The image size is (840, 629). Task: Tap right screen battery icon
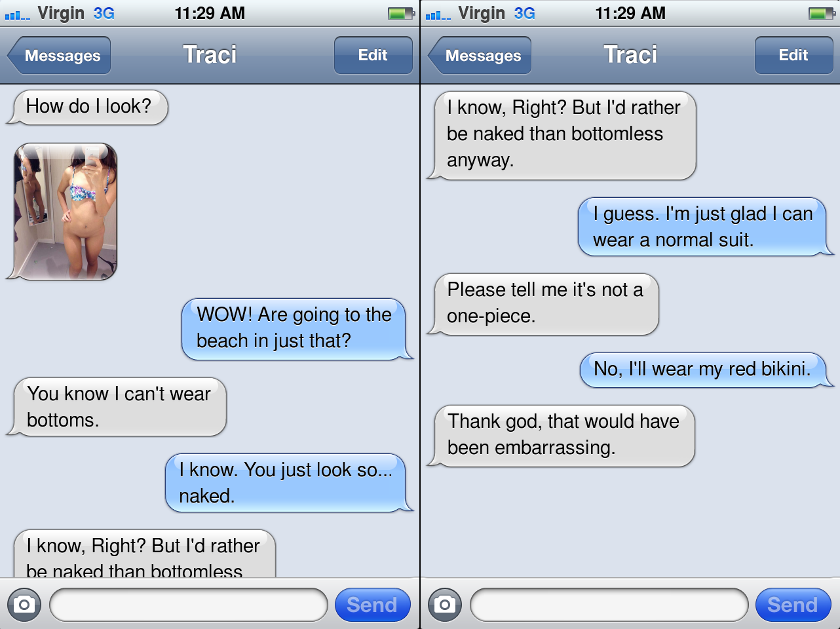tap(822, 13)
